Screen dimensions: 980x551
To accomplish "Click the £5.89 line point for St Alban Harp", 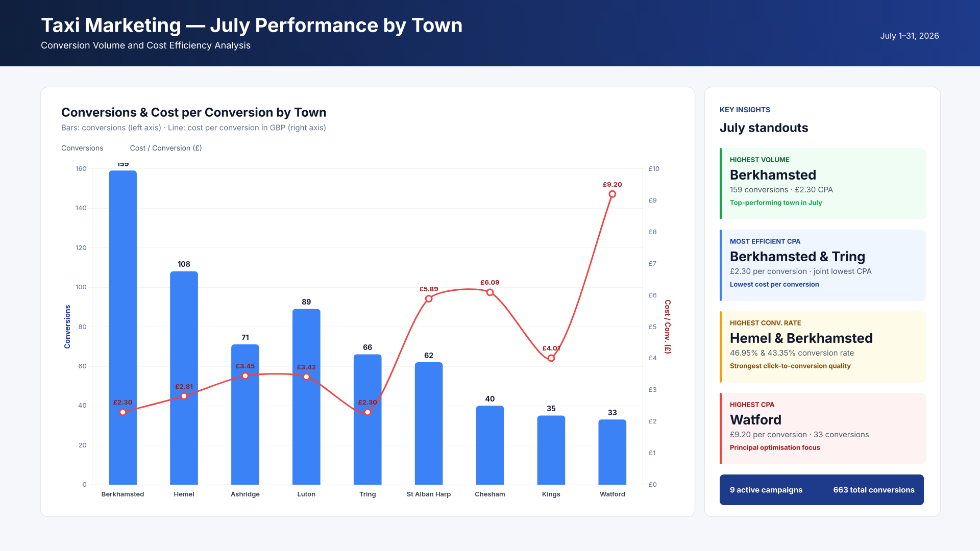I will pos(429,299).
